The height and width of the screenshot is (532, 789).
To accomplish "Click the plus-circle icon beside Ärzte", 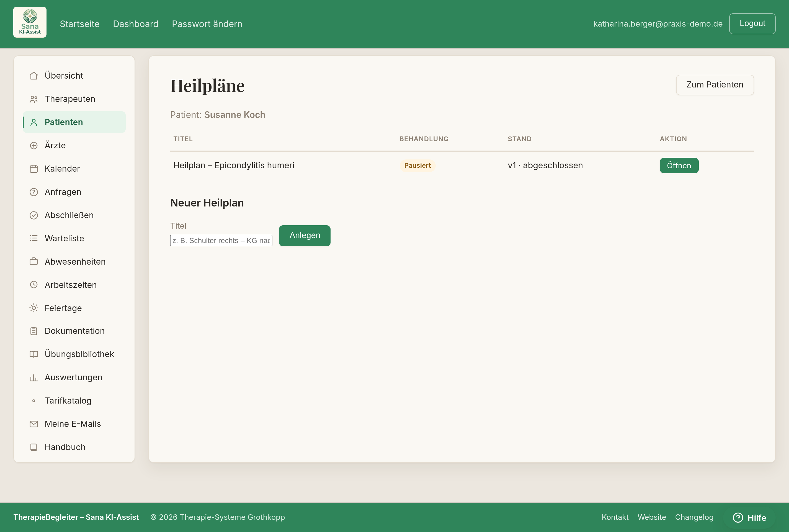I will click(x=33, y=146).
